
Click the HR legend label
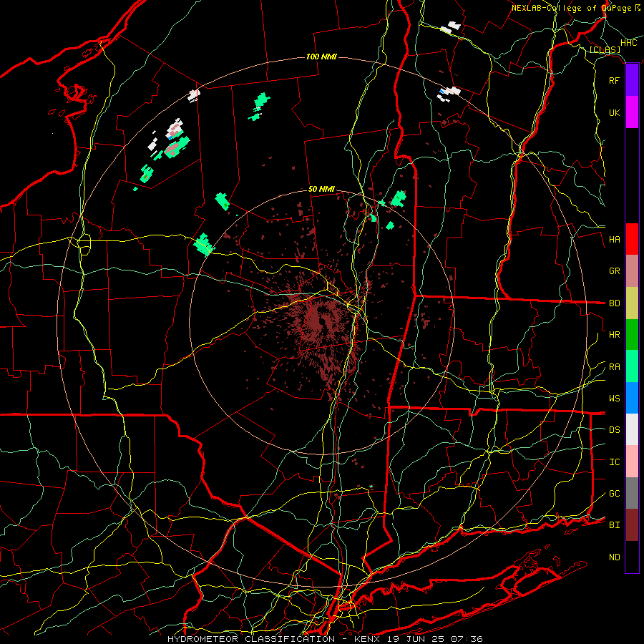[x=614, y=335]
